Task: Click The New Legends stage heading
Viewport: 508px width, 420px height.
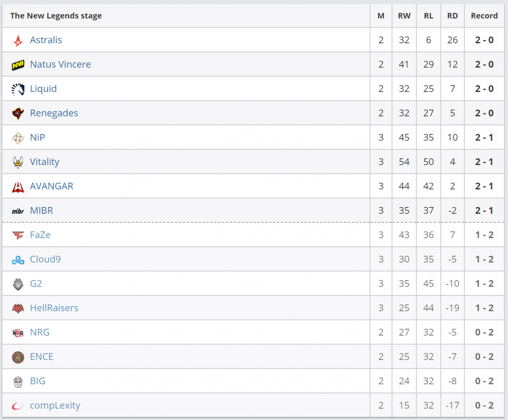Action: tap(56, 16)
